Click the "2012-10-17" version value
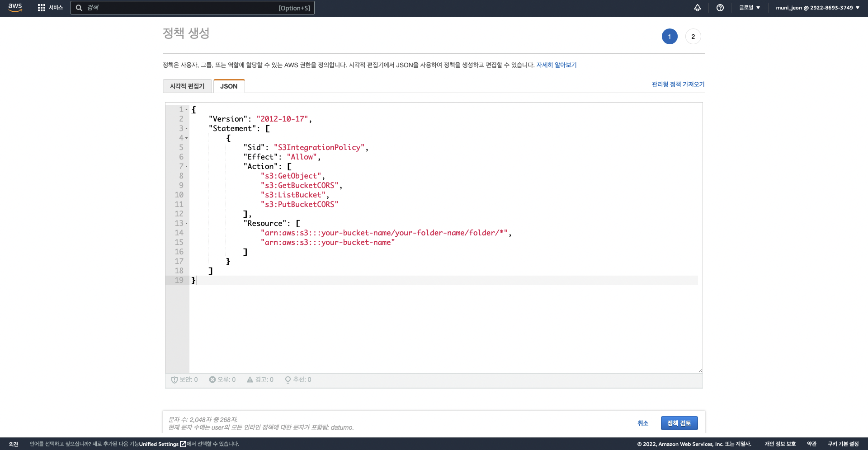The image size is (868, 450). [x=283, y=119]
